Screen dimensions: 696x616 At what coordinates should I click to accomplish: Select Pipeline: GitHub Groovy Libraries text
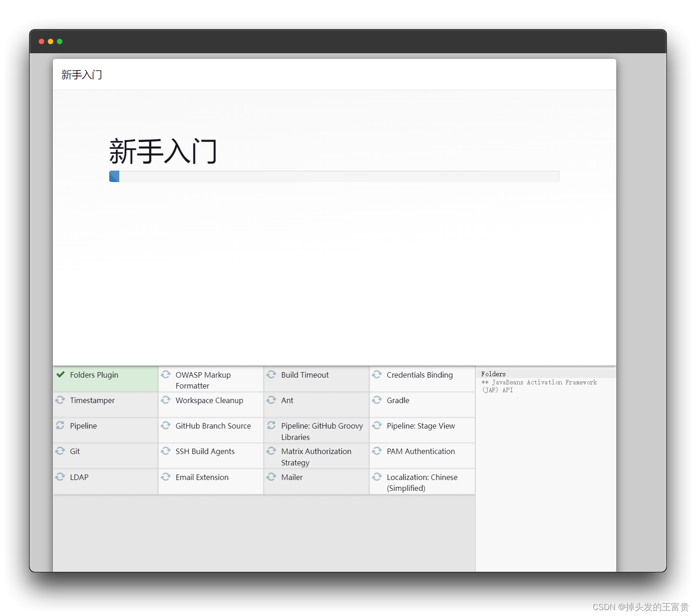(322, 431)
